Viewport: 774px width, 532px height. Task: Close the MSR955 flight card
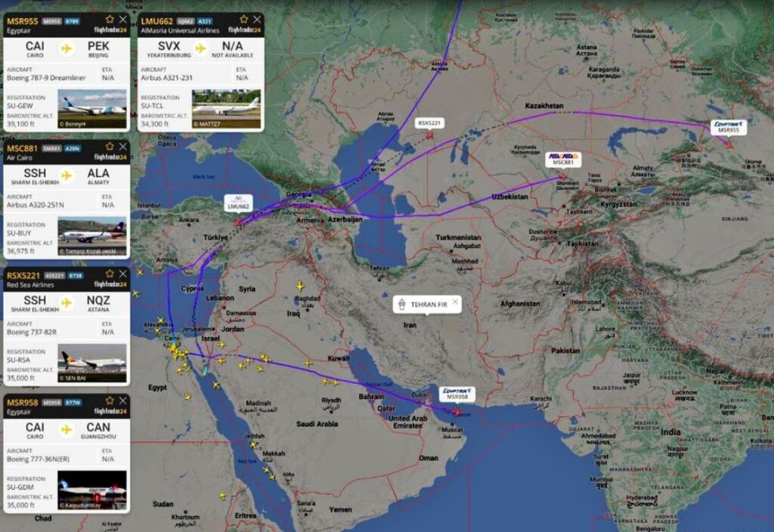(123, 19)
